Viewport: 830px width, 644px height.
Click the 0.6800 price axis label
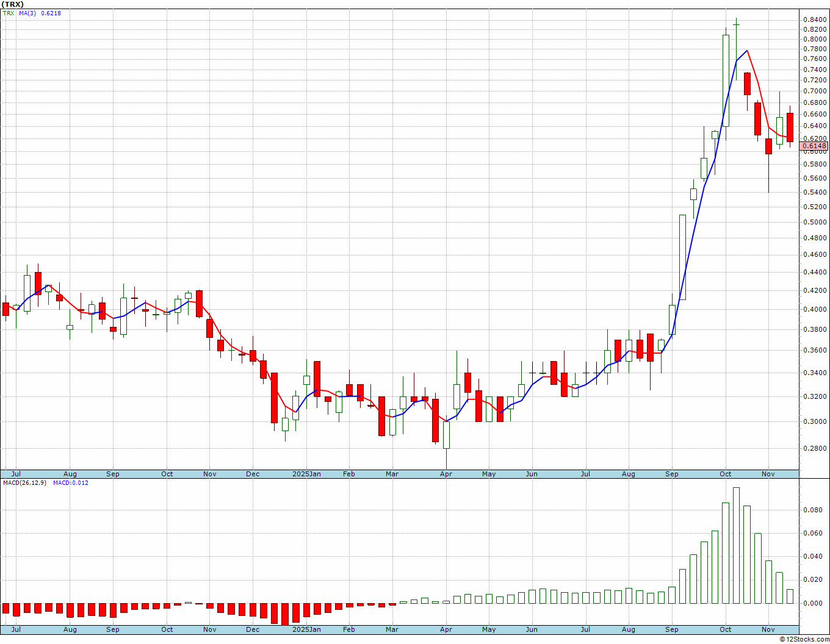815,102
